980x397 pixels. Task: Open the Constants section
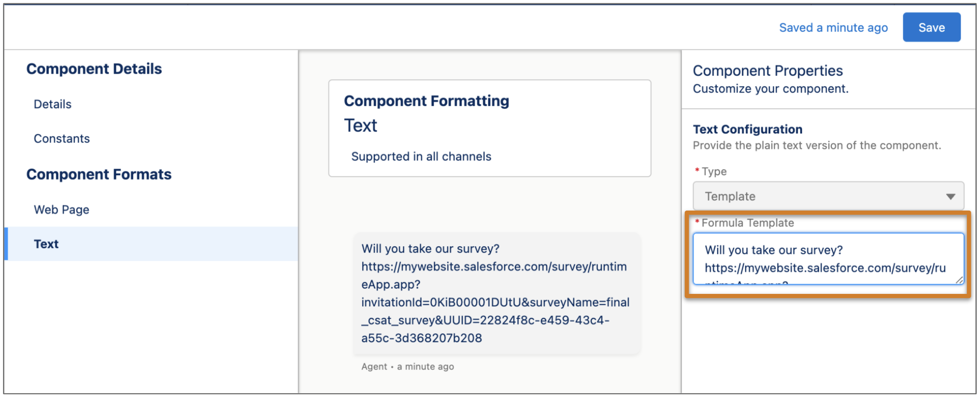(x=61, y=138)
